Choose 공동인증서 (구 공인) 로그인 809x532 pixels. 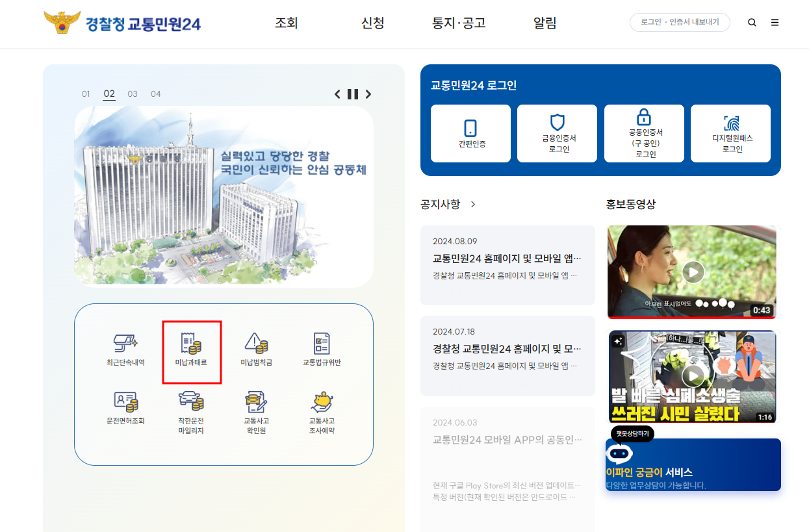pos(644,133)
